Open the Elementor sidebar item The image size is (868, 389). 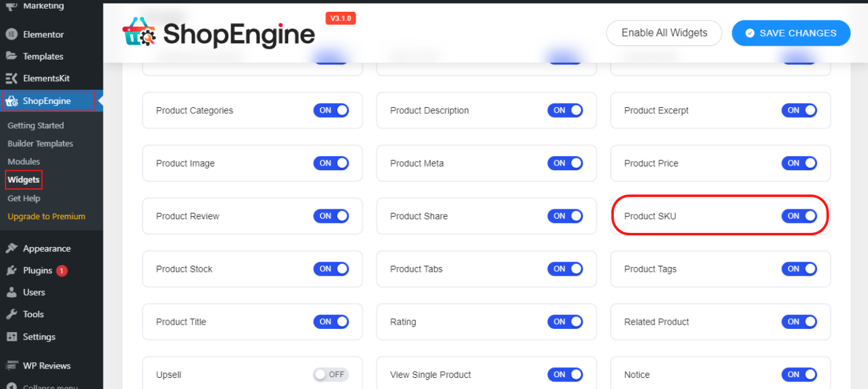pyautogui.click(x=12, y=34)
